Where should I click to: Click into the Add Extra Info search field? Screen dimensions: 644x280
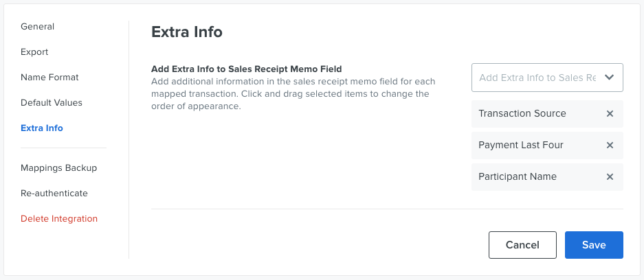[537, 78]
